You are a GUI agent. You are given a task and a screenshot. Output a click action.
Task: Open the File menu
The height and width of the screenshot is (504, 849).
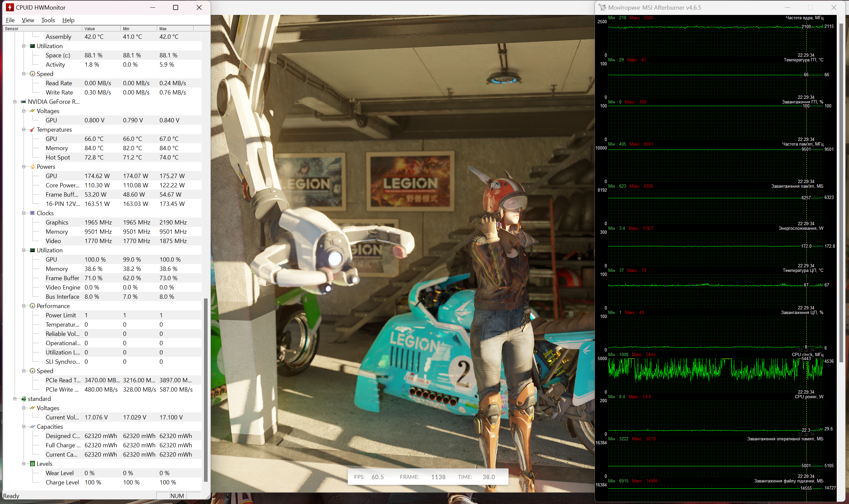(10, 20)
